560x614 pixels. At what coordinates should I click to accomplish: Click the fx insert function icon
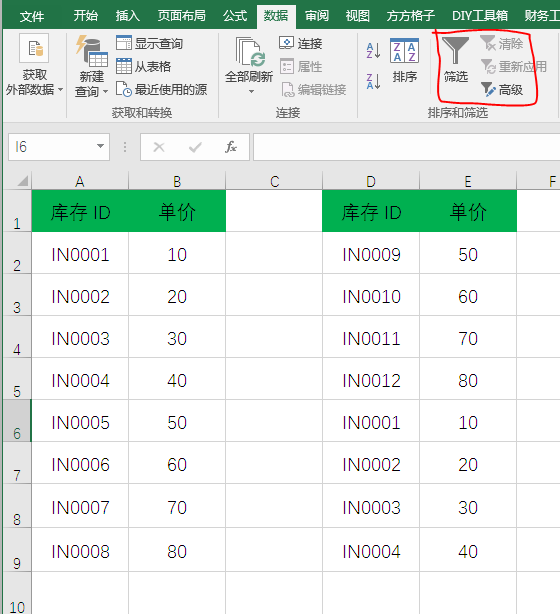tap(231, 147)
